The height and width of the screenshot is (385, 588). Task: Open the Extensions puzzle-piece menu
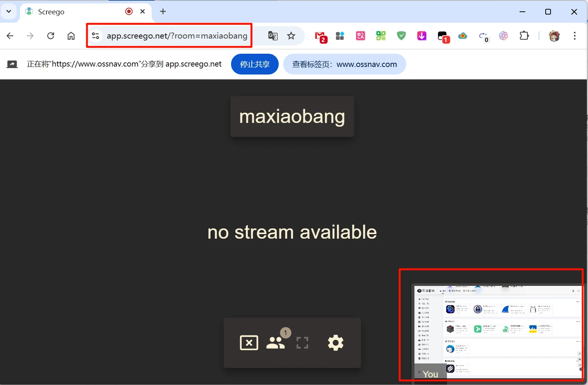pos(524,36)
